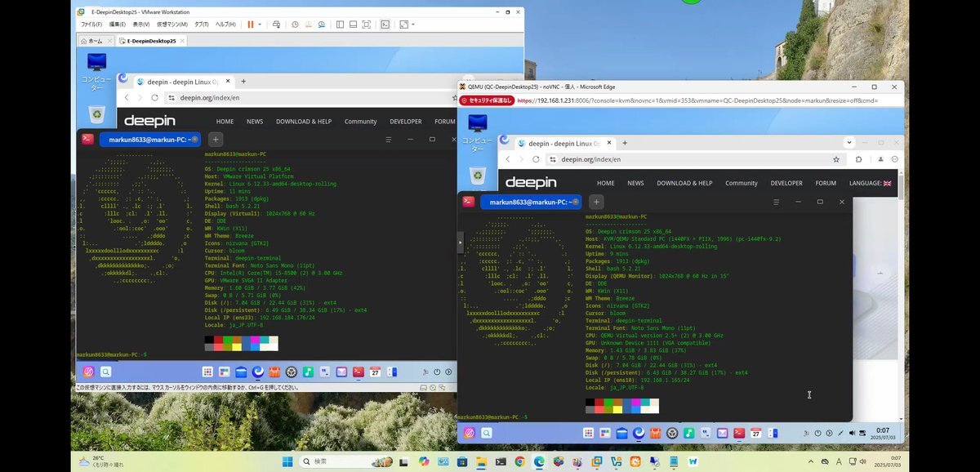Open a new browser tab in the VMware guest
The width and height of the screenshot is (980, 472).
click(243, 82)
